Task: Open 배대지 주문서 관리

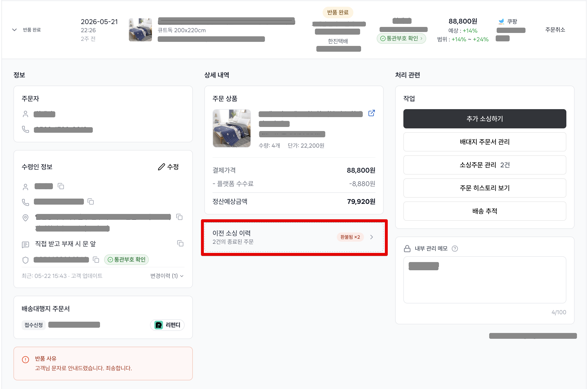Action: tap(485, 142)
